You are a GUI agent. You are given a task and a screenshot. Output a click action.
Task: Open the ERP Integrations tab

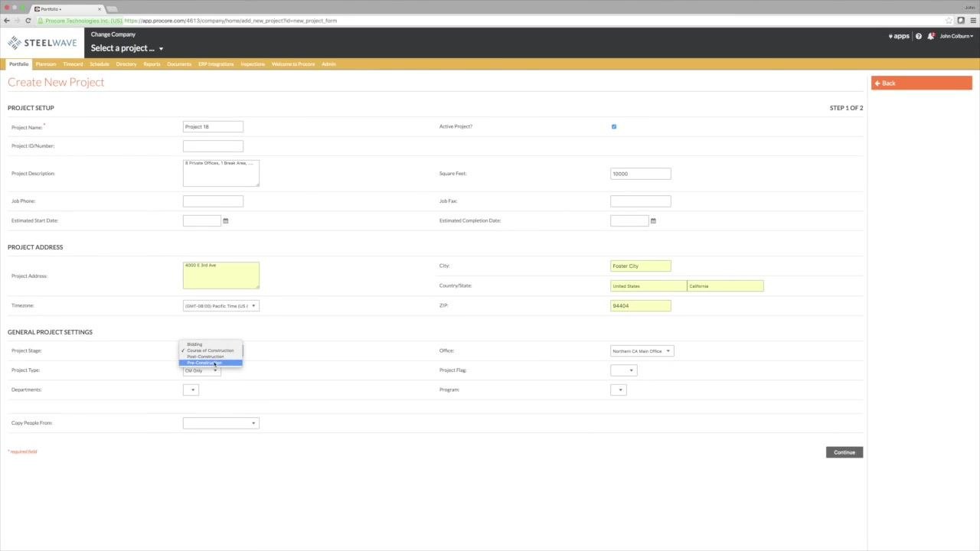[216, 64]
